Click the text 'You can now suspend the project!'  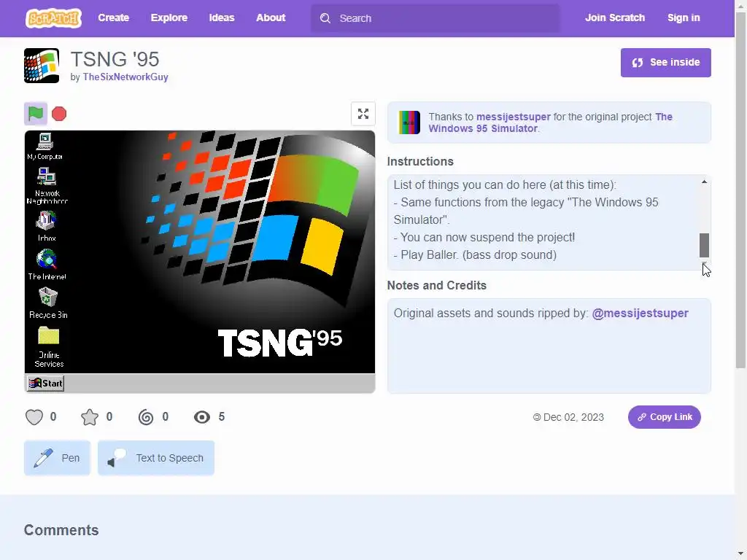[x=487, y=237]
